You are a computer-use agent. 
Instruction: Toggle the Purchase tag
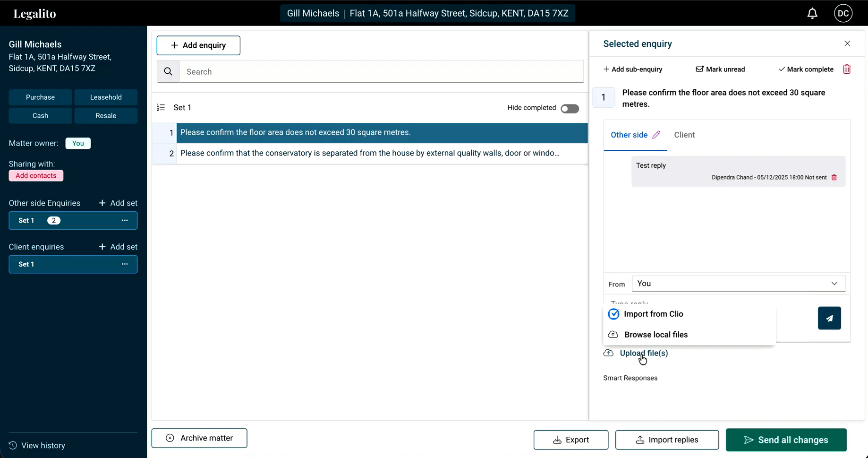(x=40, y=97)
